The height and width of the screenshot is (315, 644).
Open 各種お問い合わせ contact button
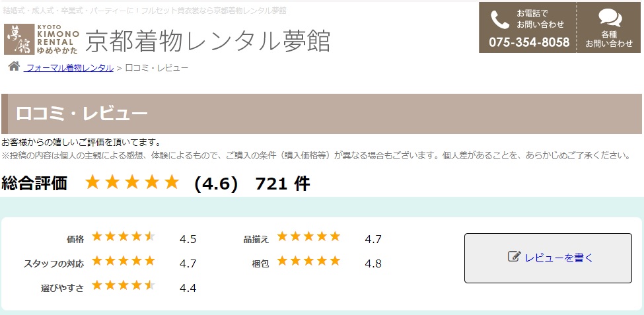tap(610, 28)
